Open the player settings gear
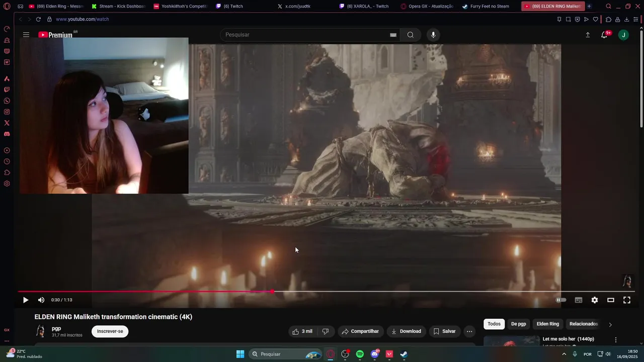The image size is (644, 362). click(x=595, y=300)
